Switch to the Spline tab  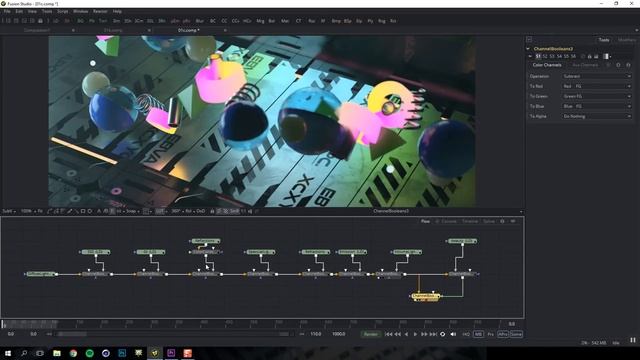489,221
